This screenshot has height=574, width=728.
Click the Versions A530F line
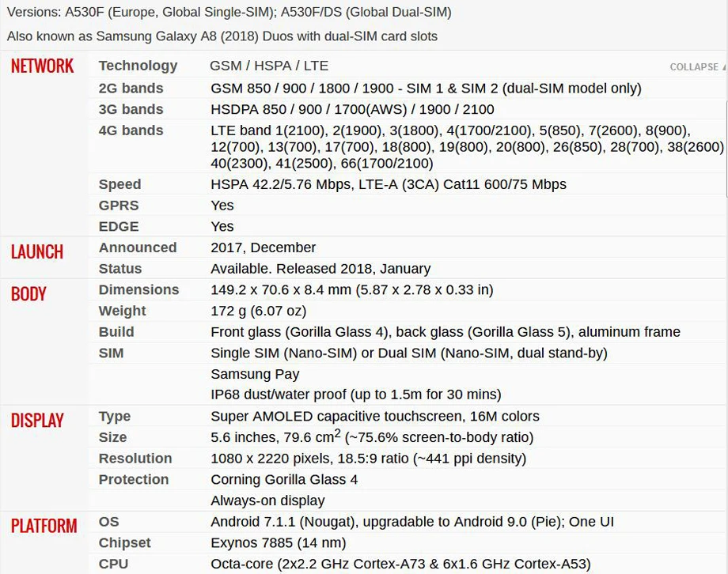[x=229, y=12]
